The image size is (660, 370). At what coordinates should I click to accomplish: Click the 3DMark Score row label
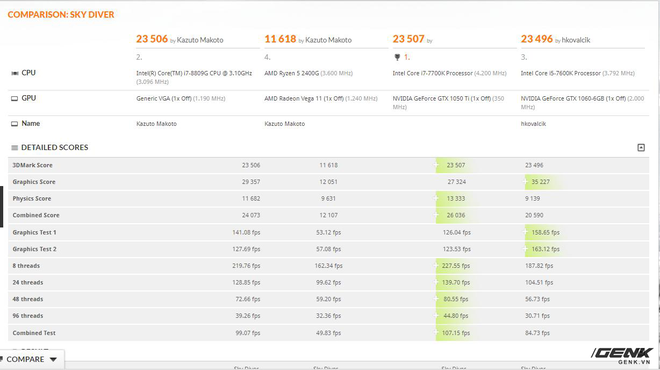(x=32, y=165)
